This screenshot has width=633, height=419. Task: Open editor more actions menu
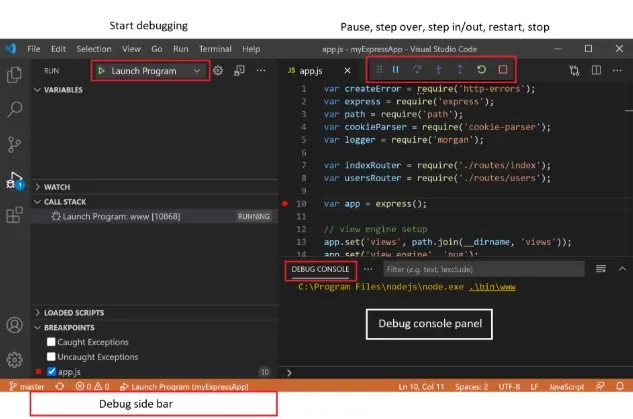pos(617,70)
